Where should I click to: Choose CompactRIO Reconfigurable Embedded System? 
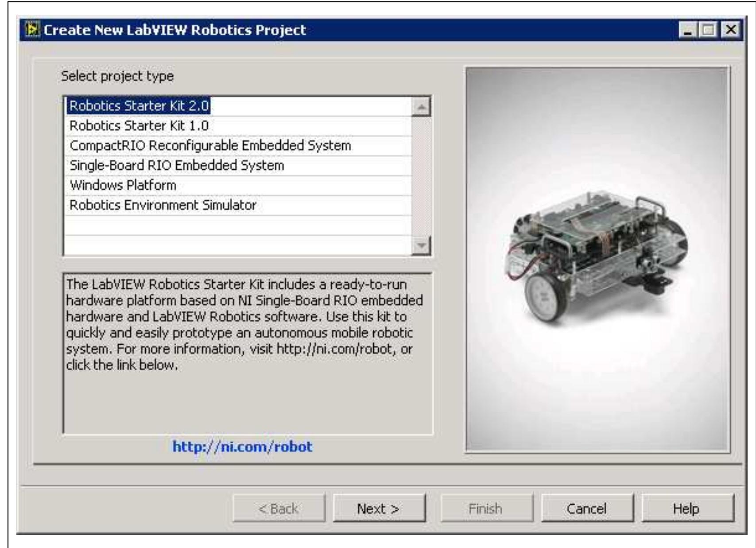(x=238, y=146)
